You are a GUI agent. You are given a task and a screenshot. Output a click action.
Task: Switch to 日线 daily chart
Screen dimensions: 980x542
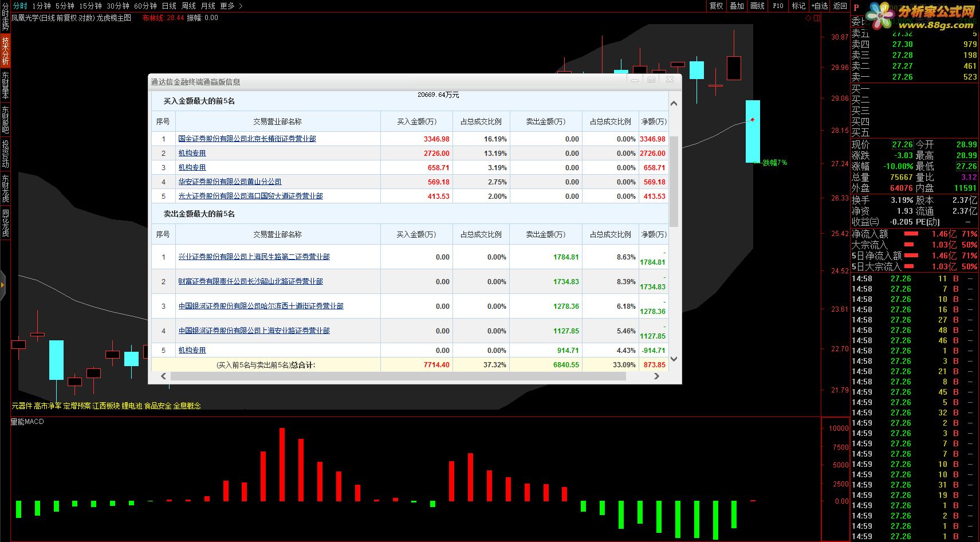(x=169, y=6)
